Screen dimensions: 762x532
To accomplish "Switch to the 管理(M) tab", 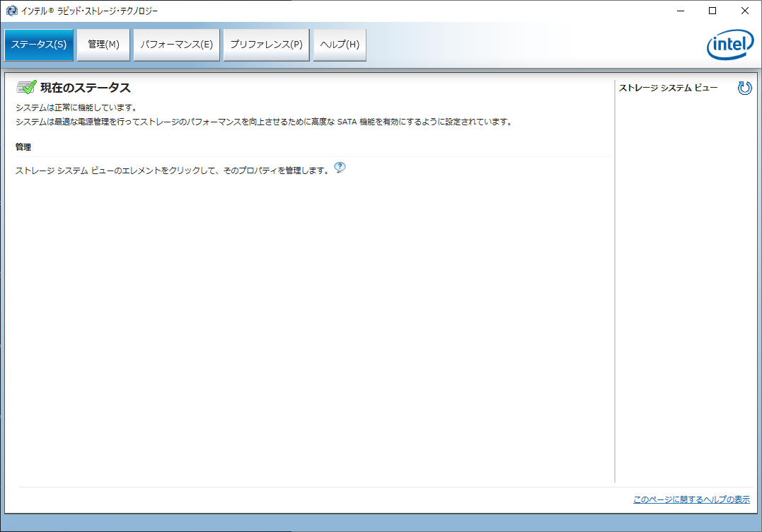I will click(x=103, y=45).
